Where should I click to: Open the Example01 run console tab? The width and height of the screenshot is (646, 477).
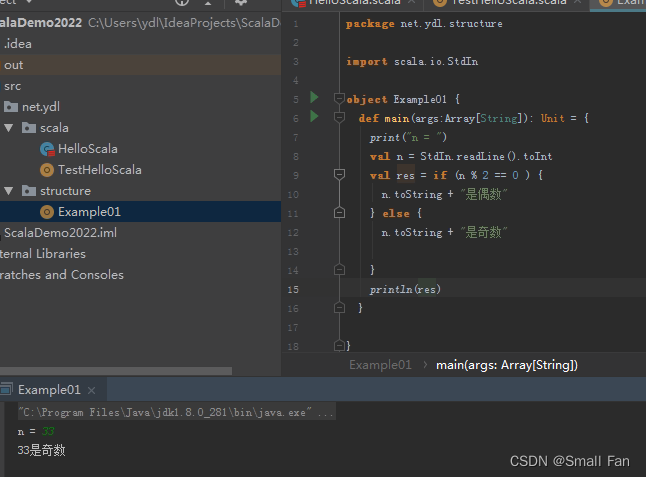tap(49, 390)
